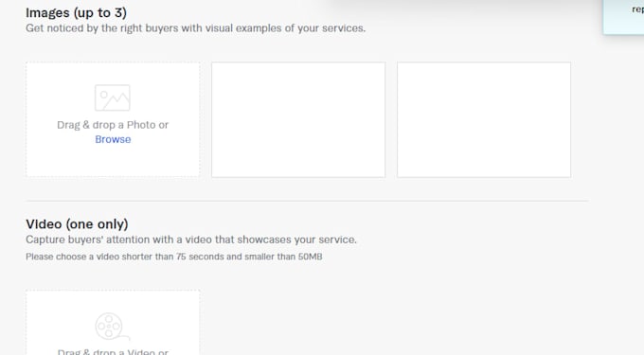Select the second empty image slot
Viewport: 644px width, 355px height.
click(x=298, y=120)
